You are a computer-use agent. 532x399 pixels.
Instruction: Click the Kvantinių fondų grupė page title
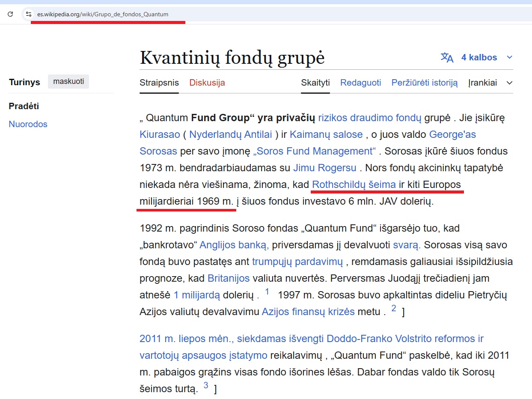point(232,57)
